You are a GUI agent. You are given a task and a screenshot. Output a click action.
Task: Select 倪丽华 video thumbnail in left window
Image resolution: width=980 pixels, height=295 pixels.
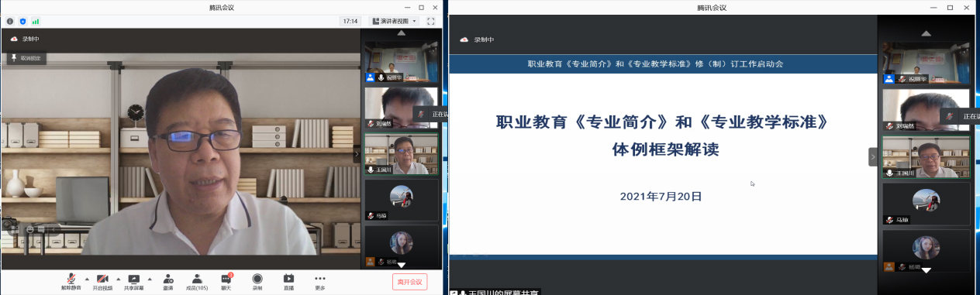point(402,62)
